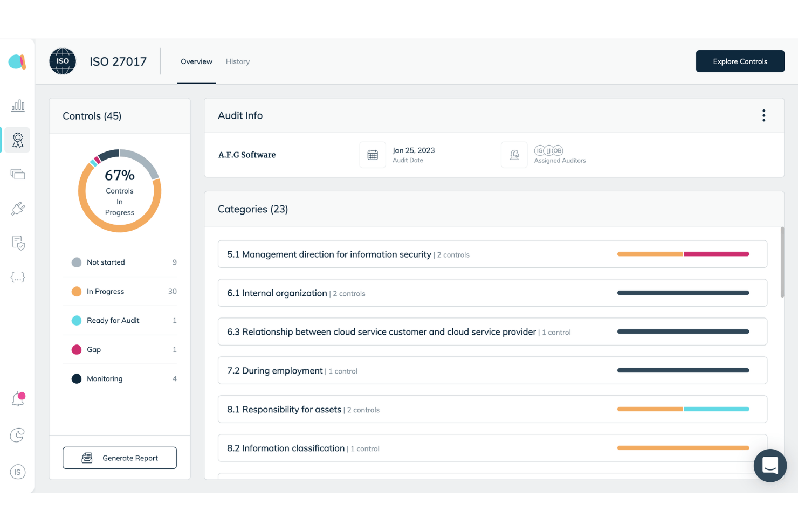This screenshot has height=532, width=798.
Task: Open category 8.1 Responsibility for assets
Action: (492, 409)
